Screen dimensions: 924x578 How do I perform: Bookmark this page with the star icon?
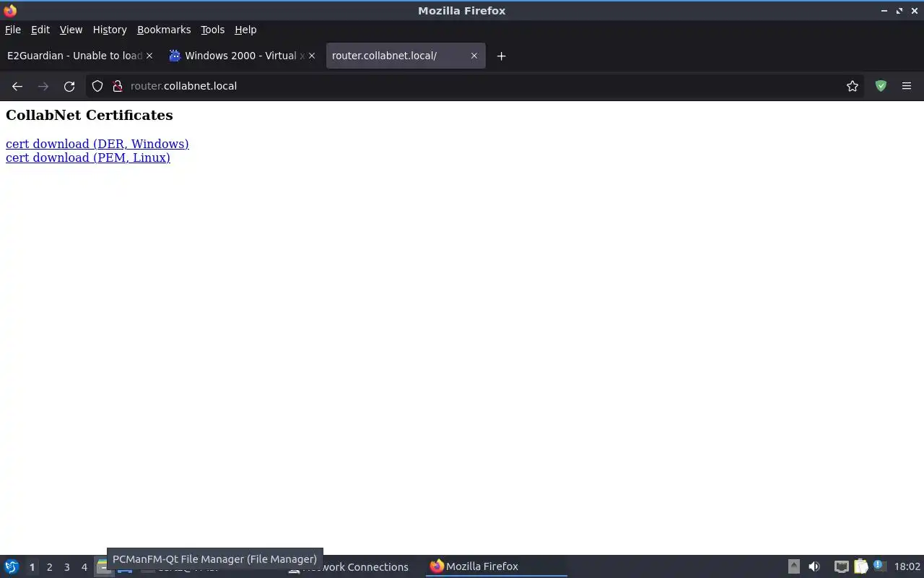tap(853, 86)
